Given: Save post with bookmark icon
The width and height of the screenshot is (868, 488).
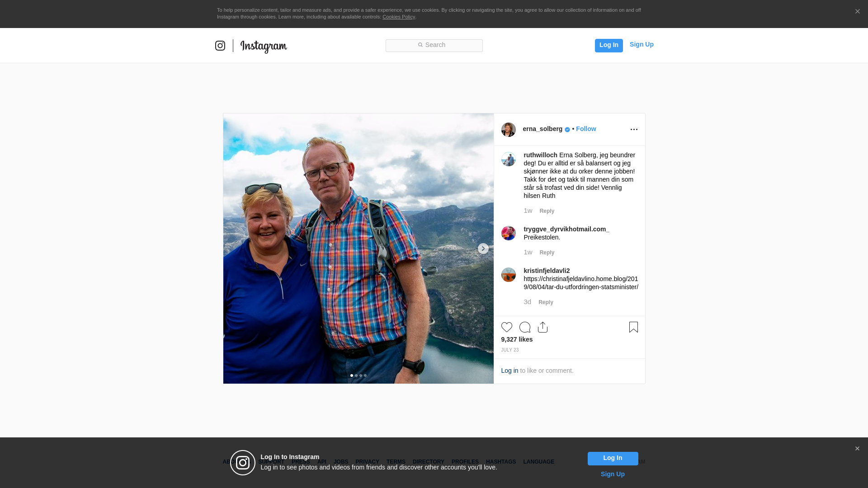Looking at the screenshot, I should click(633, 327).
